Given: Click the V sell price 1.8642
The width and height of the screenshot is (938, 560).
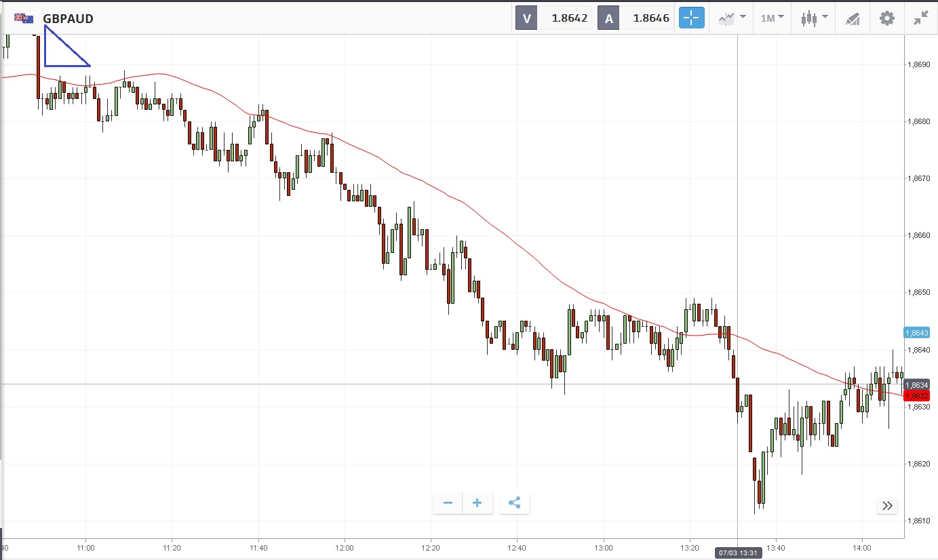Looking at the screenshot, I should coord(568,18).
